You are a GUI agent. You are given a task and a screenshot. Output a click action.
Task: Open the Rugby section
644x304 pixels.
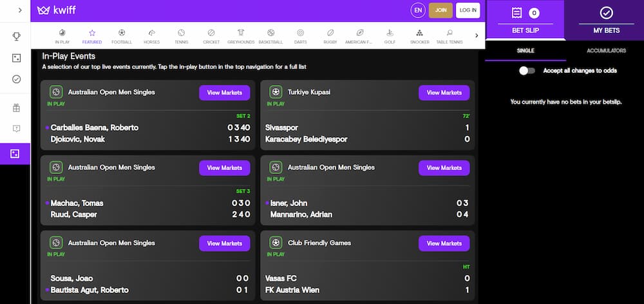[x=330, y=37]
